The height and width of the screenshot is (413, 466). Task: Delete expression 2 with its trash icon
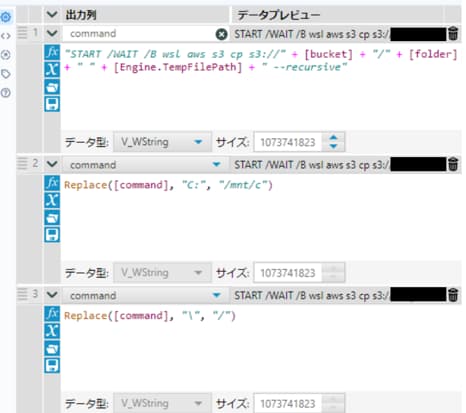click(453, 164)
